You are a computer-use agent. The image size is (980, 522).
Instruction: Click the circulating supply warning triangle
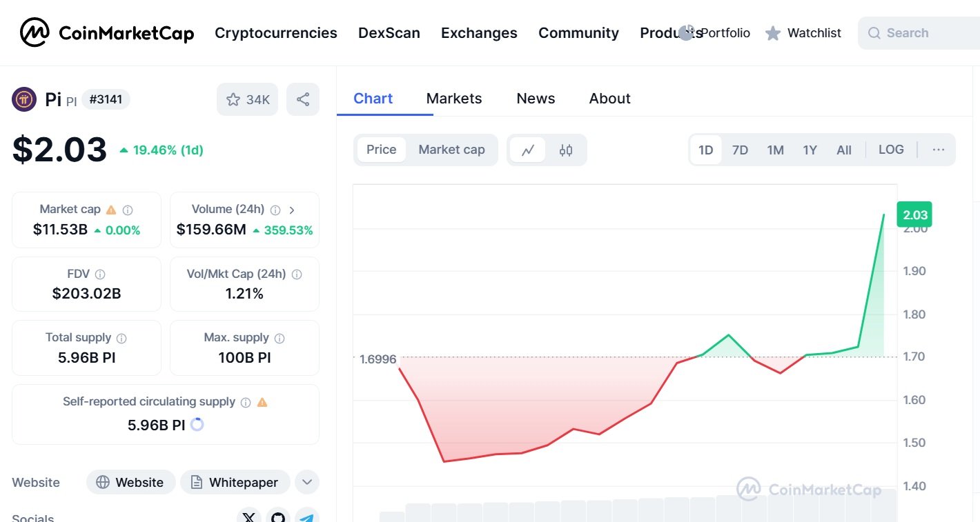[262, 402]
